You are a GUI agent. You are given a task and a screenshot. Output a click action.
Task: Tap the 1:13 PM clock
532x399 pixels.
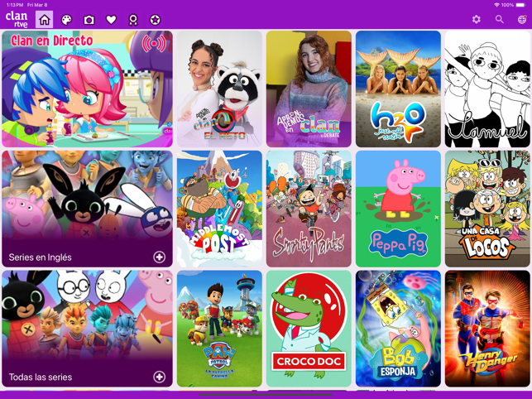pos(15,5)
